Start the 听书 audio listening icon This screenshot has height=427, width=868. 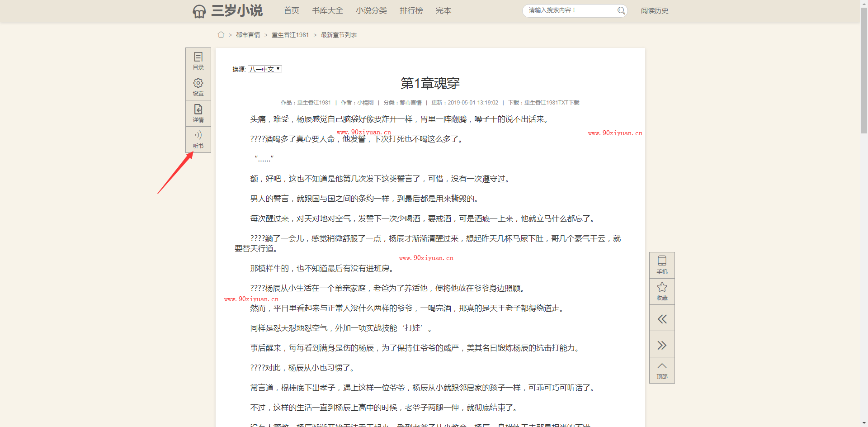pyautogui.click(x=198, y=139)
